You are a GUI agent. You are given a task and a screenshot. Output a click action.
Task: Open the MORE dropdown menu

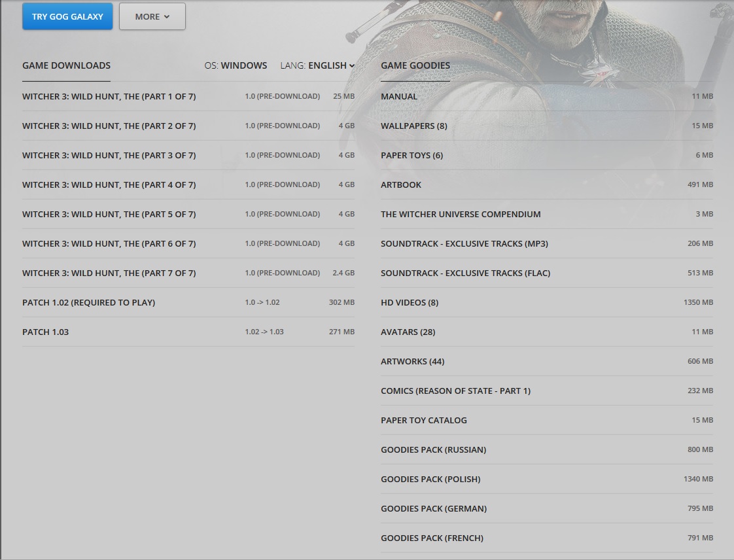coord(152,16)
